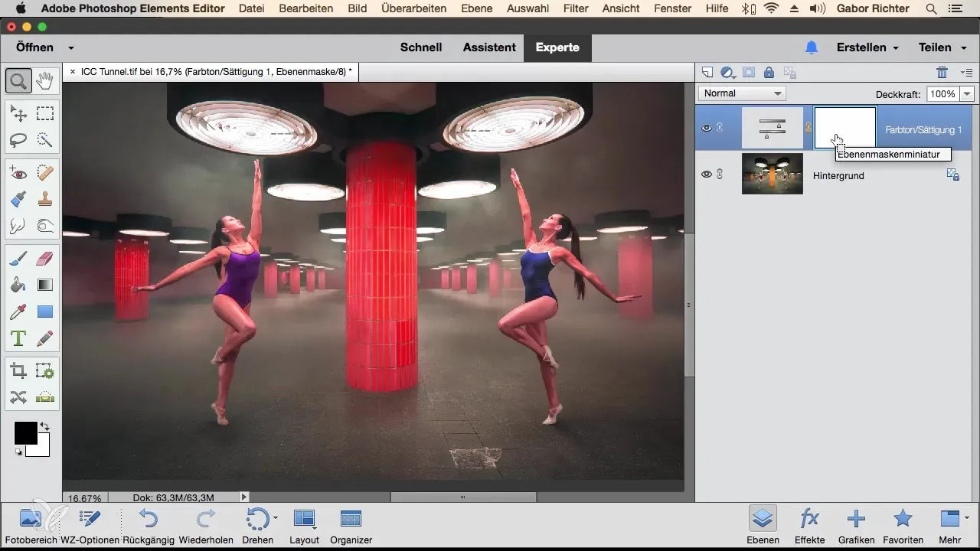This screenshot has height=551, width=980.
Task: Open the Effekte panel
Action: pos(809,526)
